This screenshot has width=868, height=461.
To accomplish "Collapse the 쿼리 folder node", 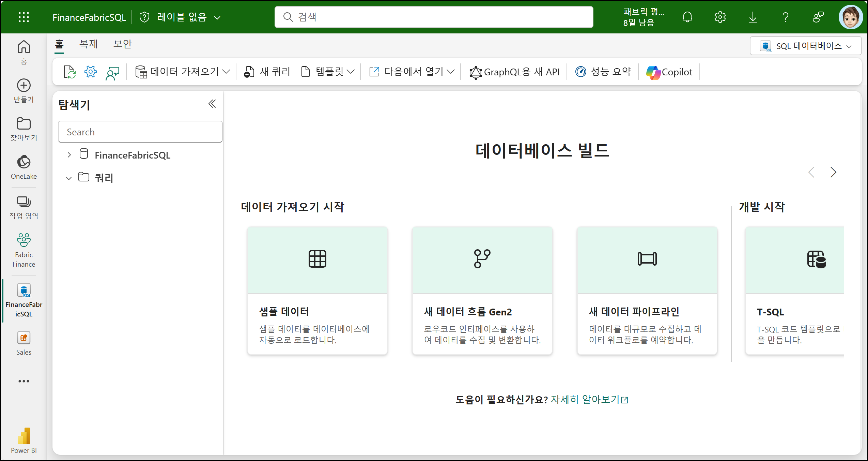I will [x=69, y=178].
